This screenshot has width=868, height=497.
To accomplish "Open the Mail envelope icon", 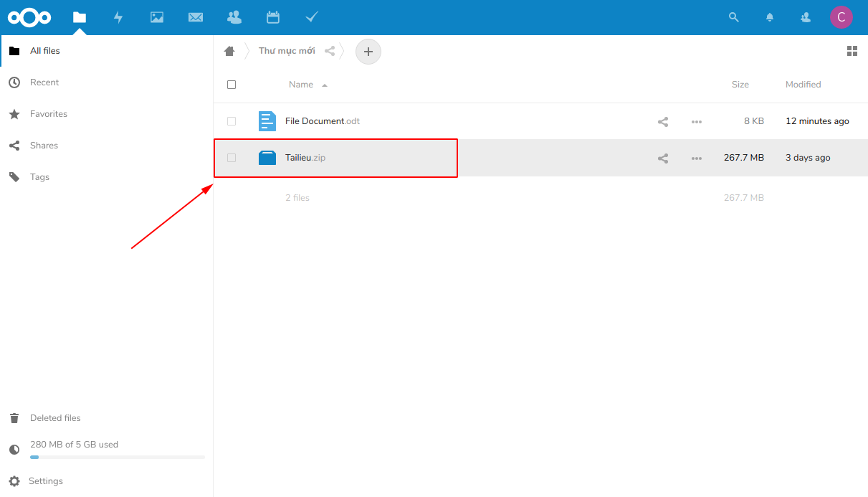I will coord(196,17).
